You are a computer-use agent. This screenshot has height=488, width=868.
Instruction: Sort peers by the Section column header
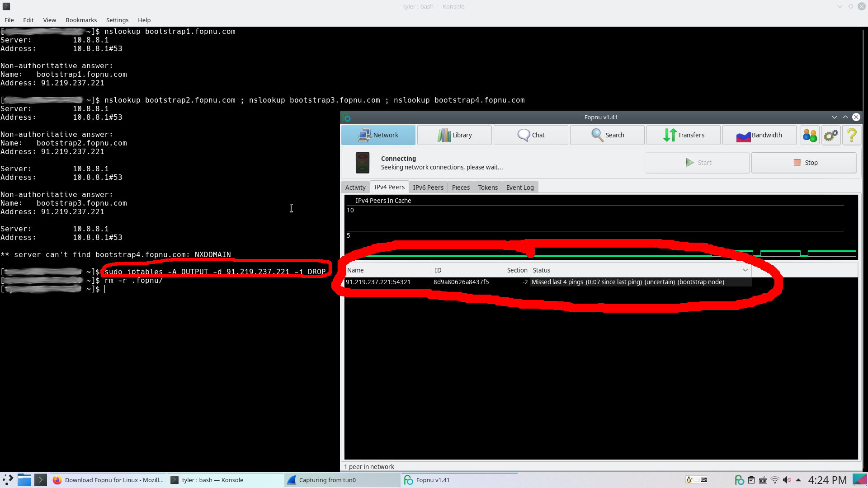tap(516, 270)
